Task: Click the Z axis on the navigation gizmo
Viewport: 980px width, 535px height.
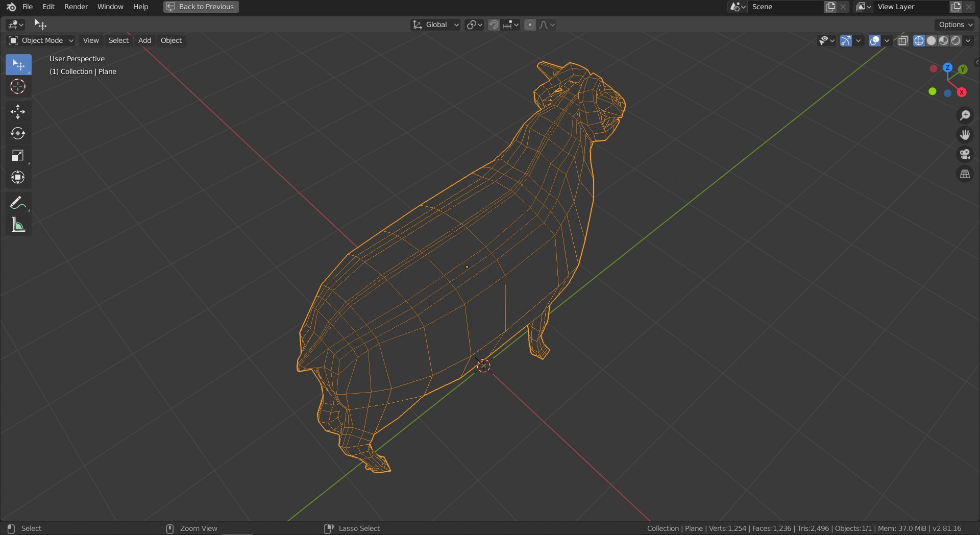Action: point(947,67)
